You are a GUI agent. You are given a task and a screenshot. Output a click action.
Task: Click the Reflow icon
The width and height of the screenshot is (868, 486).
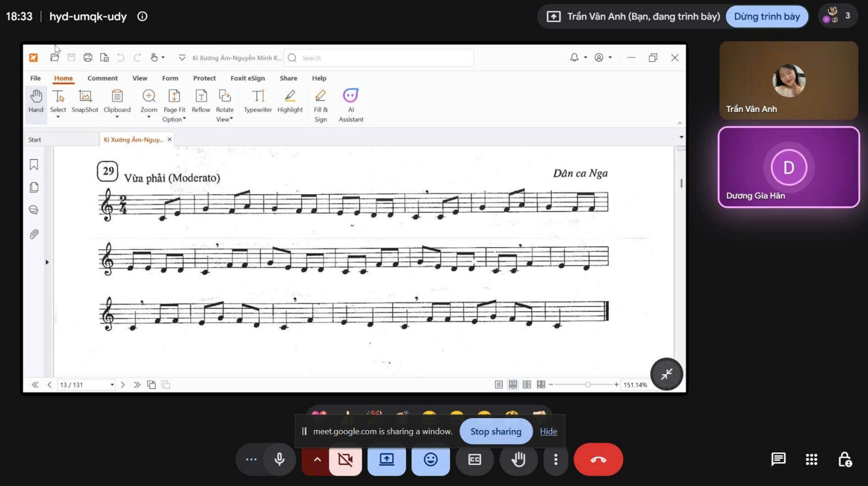tap(201, 101)
